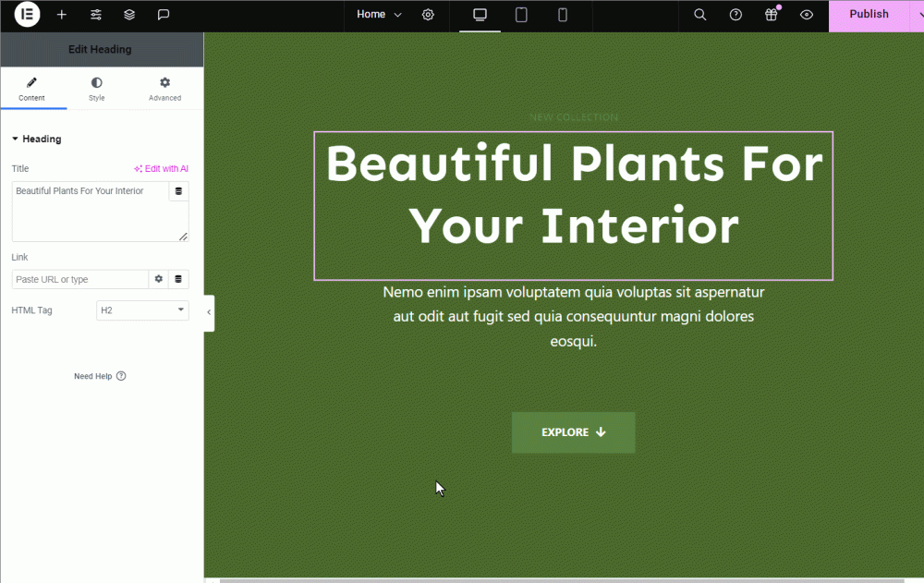The width and height of the screenshot is (924, 583).
Task: Switch to mobile view mode
Action: (562, 15)
